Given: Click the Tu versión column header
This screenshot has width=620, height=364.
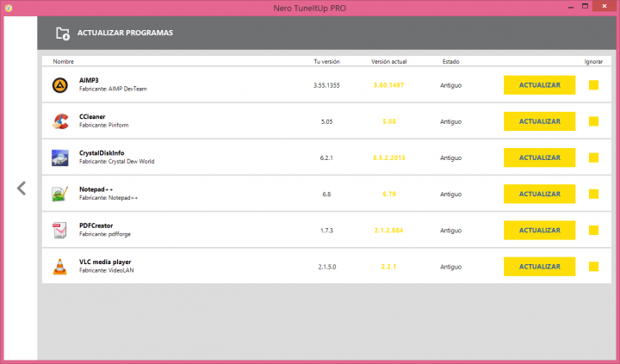Looking at the screenshot, I should point(326,62).
